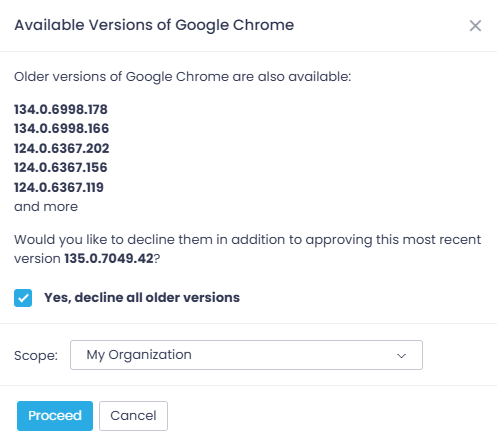Click the 'My Organization' text in Scope field
497x440 pixels.
coord(139,355)
